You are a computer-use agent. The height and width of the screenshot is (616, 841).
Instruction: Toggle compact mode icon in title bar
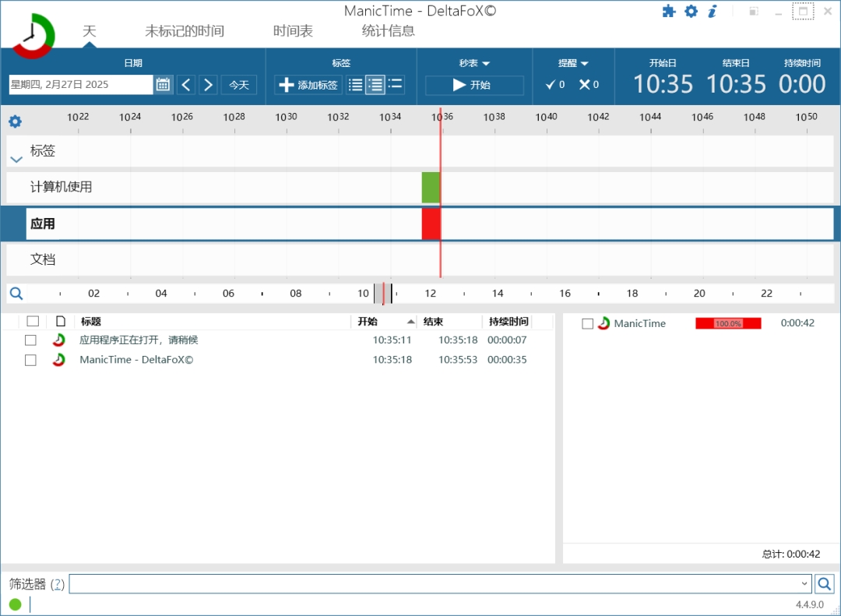tap(754, 11)
